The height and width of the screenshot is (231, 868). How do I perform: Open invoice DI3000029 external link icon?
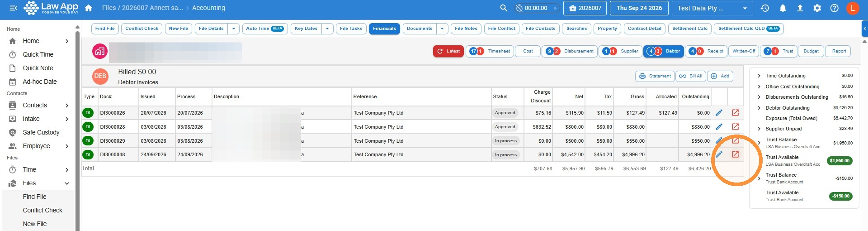click(x=736, y=141)
